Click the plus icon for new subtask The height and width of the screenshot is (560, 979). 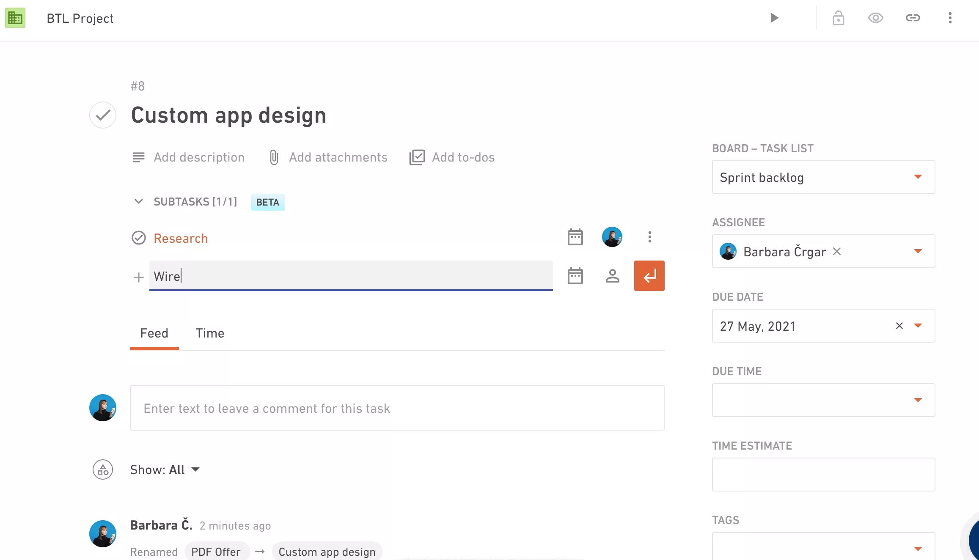[138, 277]
